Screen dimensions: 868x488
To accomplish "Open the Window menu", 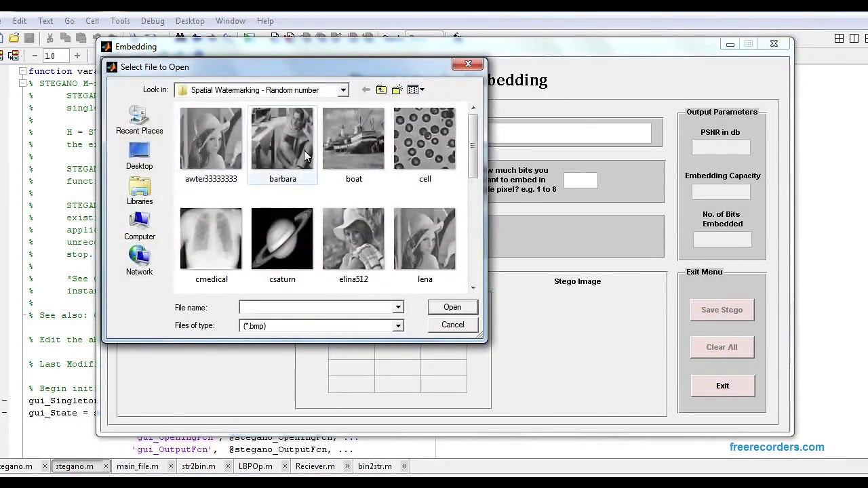I will click(231, 21).
